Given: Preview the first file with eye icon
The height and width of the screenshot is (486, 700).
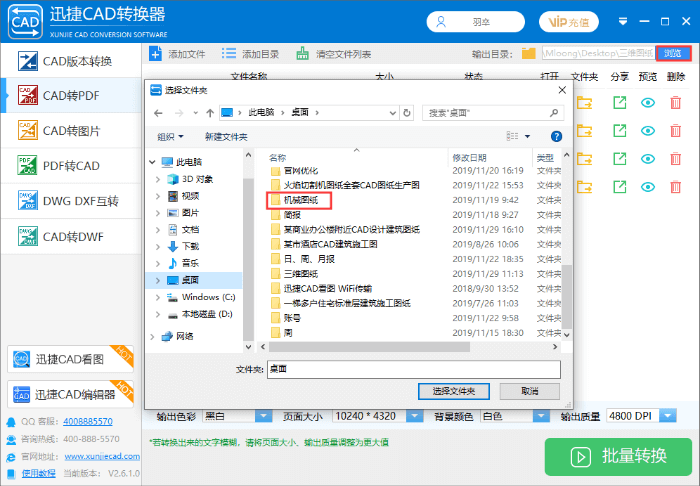Looking at the screenshot, I should coord(648,103).
